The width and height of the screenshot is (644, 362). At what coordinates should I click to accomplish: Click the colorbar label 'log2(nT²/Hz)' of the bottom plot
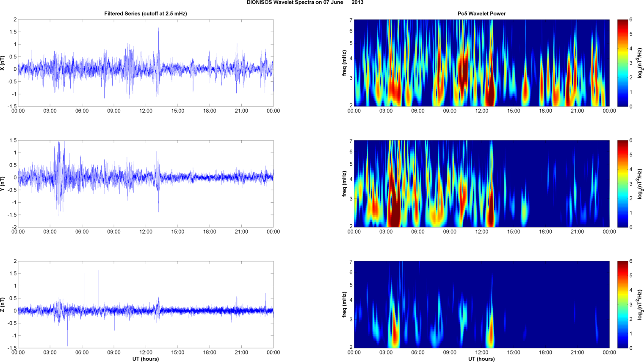[640, 304]
